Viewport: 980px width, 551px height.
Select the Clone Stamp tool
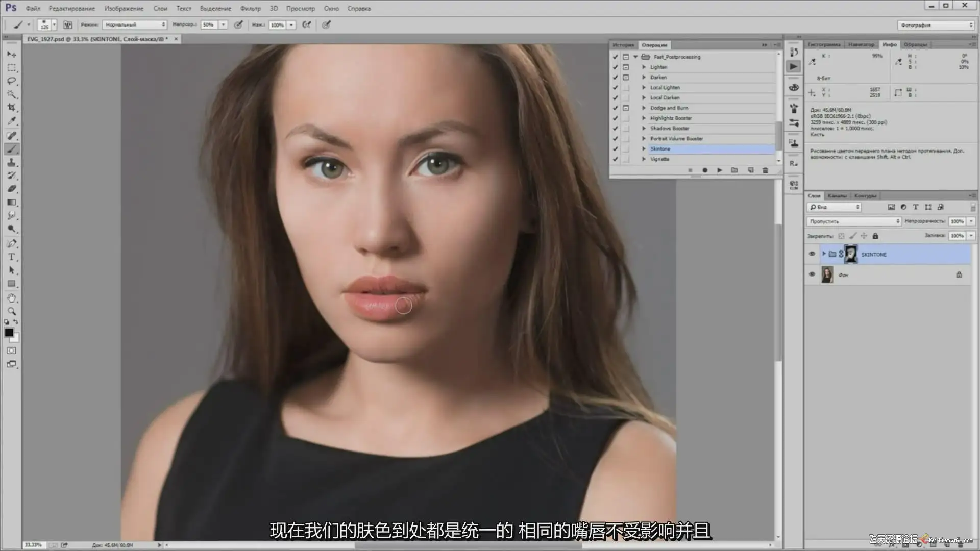(11, 162)
